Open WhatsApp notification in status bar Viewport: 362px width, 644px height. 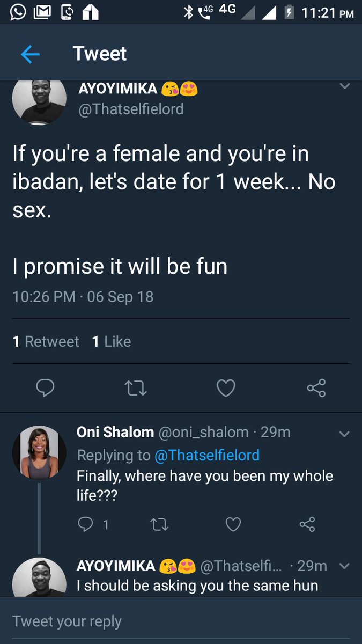(18, 12)
